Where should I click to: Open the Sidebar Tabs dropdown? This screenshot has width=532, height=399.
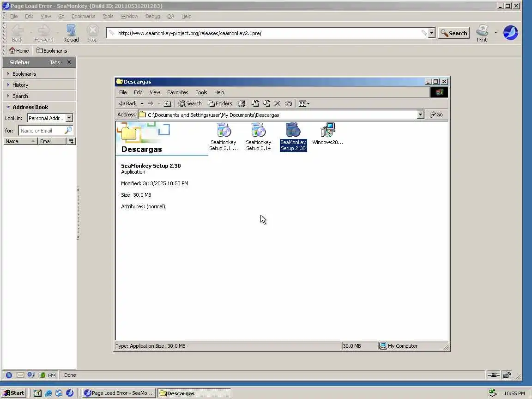pyautogui.click(x=55, y=62)
